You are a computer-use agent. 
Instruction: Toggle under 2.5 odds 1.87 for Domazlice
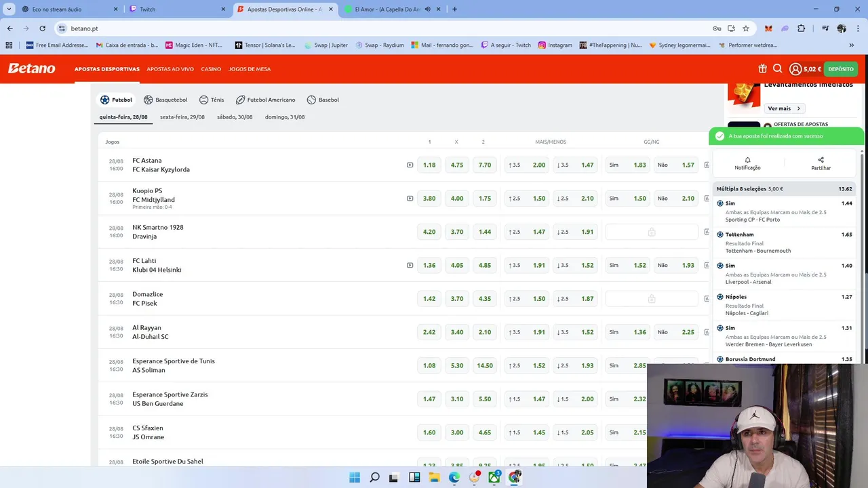pos(575,298)
